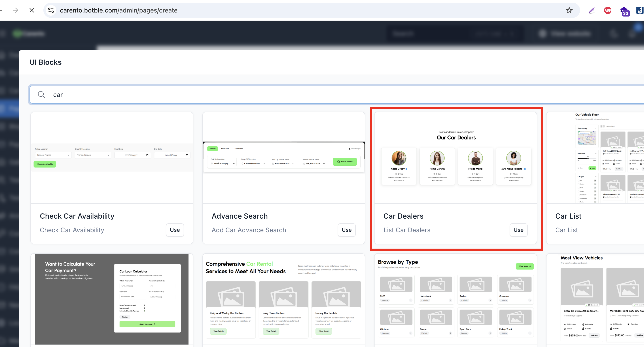Click the Check Availability green preview button

[x=45, y=164]
